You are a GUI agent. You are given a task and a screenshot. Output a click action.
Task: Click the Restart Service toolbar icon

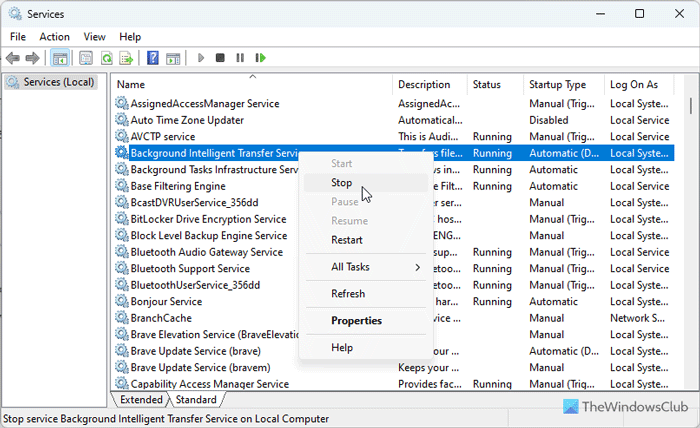[x=261, y=58]
